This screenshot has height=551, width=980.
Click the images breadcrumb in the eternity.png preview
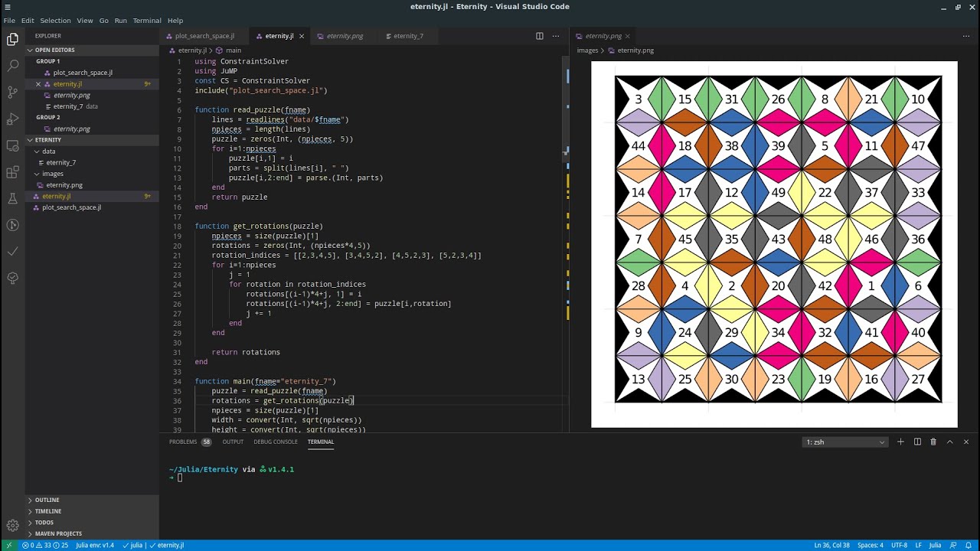pyautogui.click(x=587, y=50)
